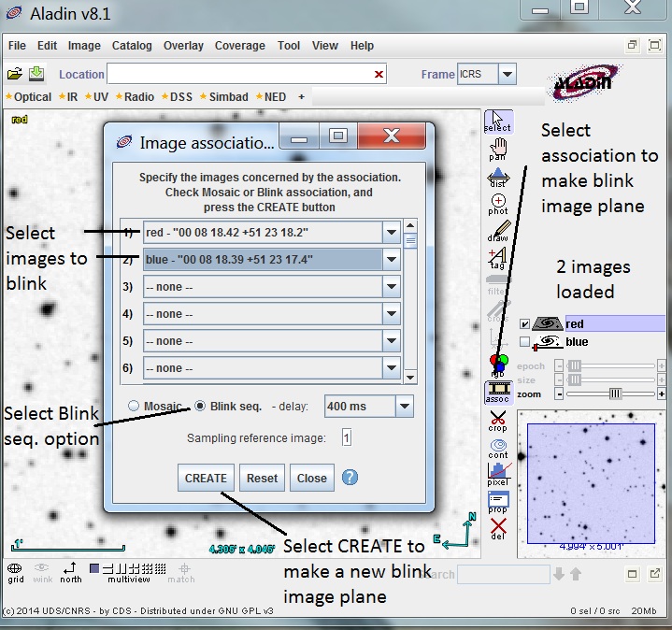Click the zoom slider handle
Screen dimensions: 672x630
click(x=615, y=394)
